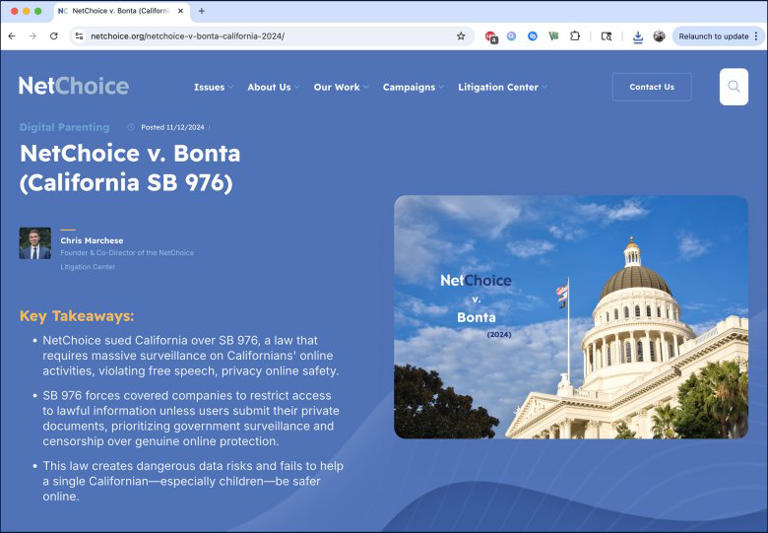Open the Digital Parenting category link
This screenshot has width=768, height=533.
coord(64,127)
